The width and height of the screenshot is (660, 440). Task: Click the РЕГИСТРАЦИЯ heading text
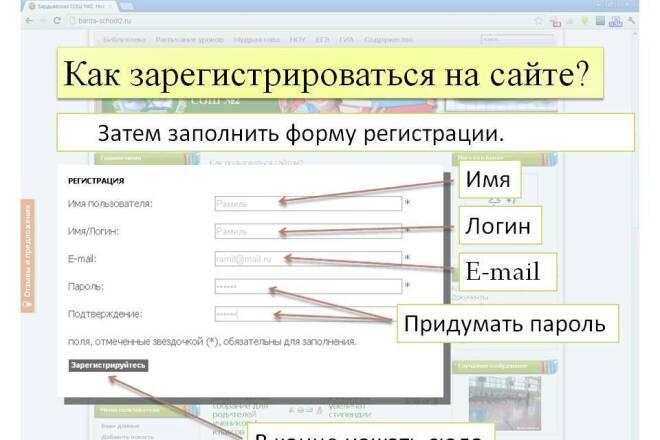point(96,181)
